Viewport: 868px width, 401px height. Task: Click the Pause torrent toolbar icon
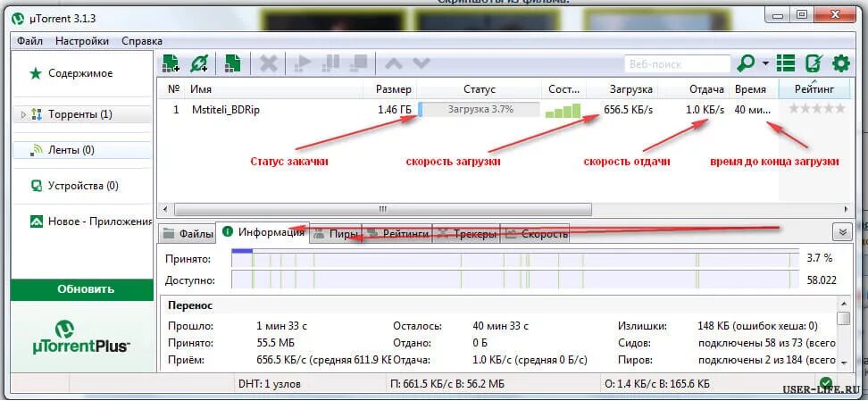click(330, 63)
